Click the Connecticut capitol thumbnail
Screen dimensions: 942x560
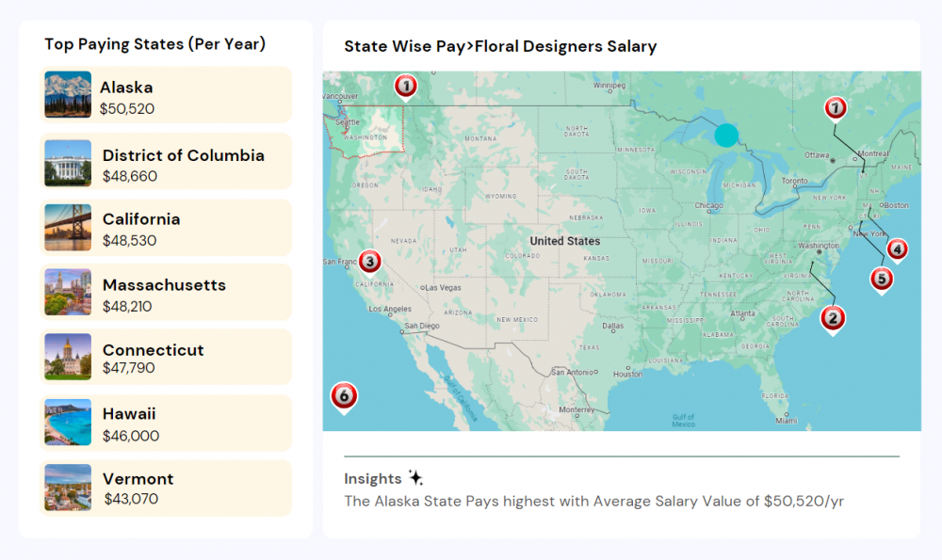coord(67,357)
